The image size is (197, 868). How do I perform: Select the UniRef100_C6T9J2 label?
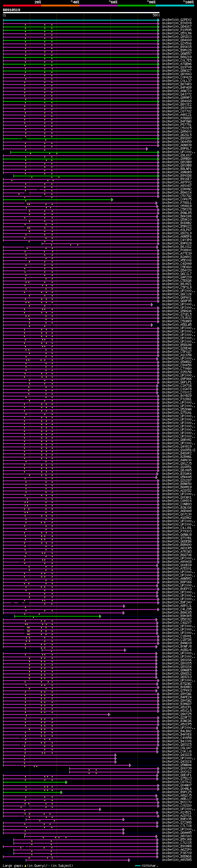click(x=177, y=782)
